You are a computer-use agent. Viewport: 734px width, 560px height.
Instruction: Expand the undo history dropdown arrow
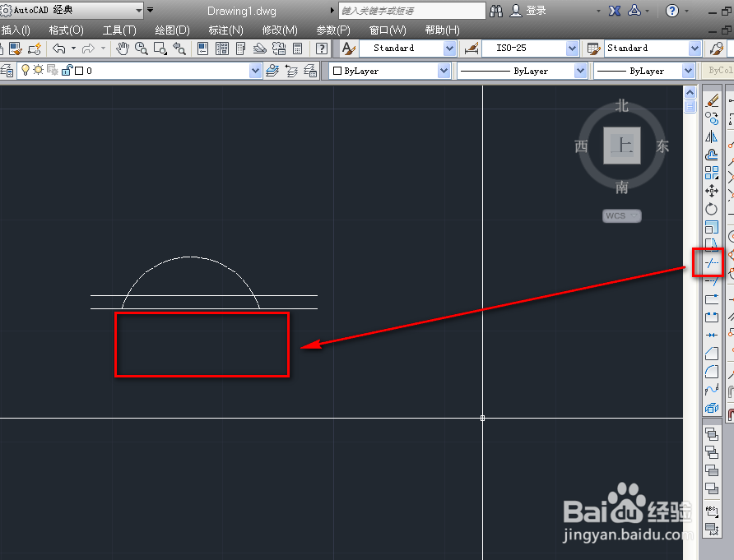coord(74,49)
